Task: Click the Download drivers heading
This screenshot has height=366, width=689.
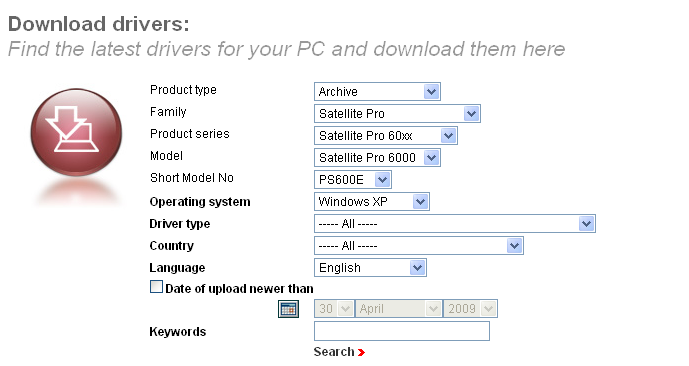Action: point(99,24)
